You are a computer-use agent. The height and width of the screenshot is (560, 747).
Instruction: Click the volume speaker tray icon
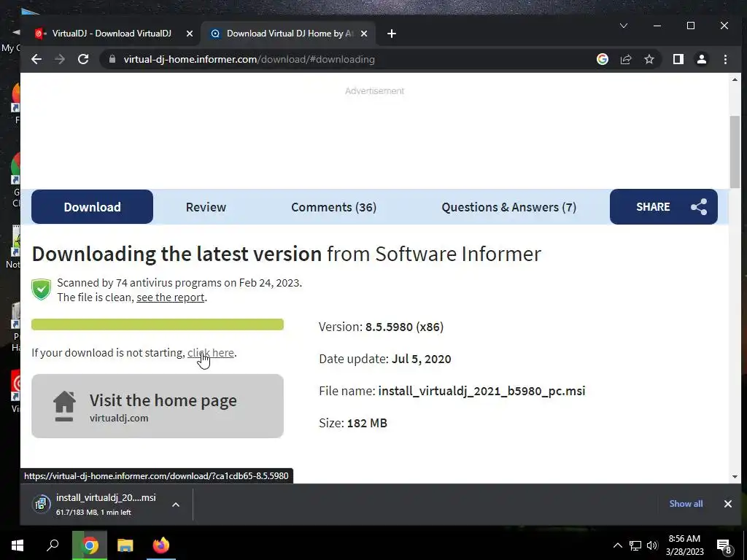click(652, 545)
